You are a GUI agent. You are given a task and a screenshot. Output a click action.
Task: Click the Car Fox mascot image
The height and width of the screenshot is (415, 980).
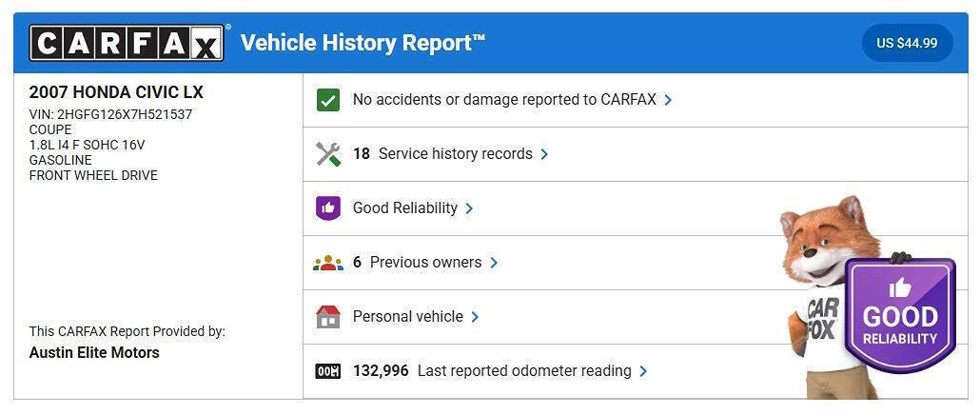point(816,286)
